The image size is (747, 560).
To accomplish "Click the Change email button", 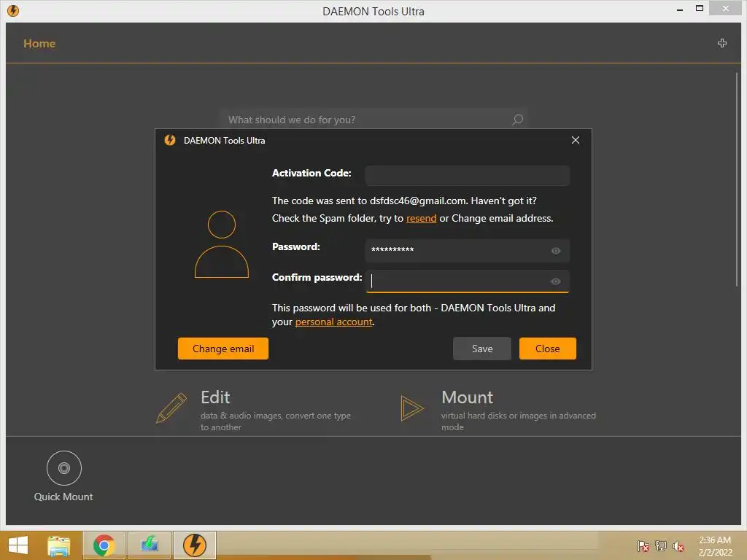I will 223,349.
